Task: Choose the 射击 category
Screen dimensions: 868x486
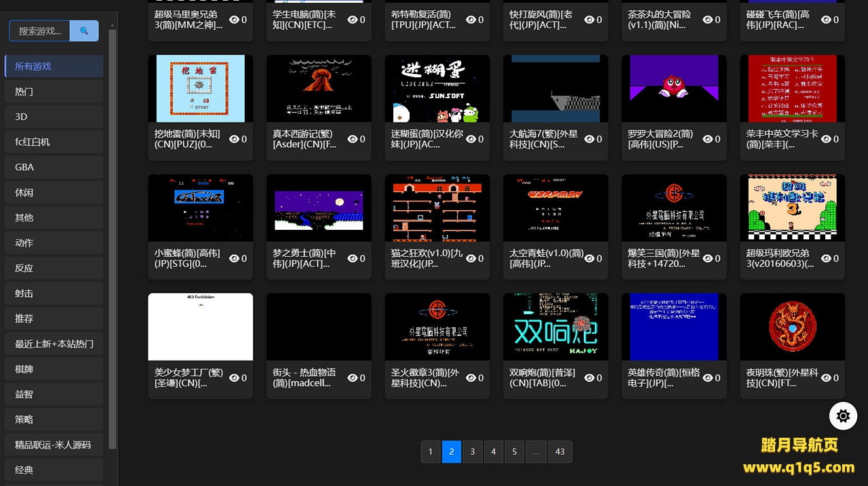Action: coord(54,293)
